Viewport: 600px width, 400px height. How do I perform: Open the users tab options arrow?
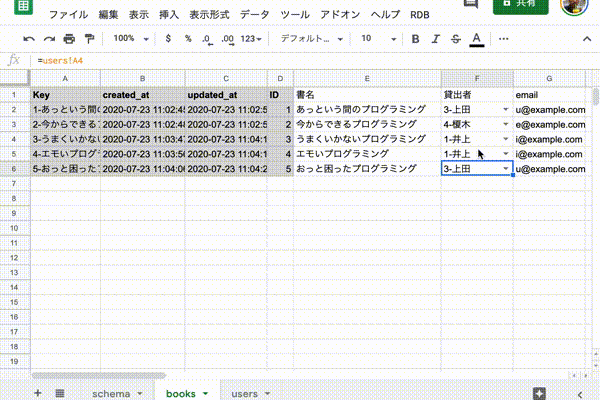(267, 393)
